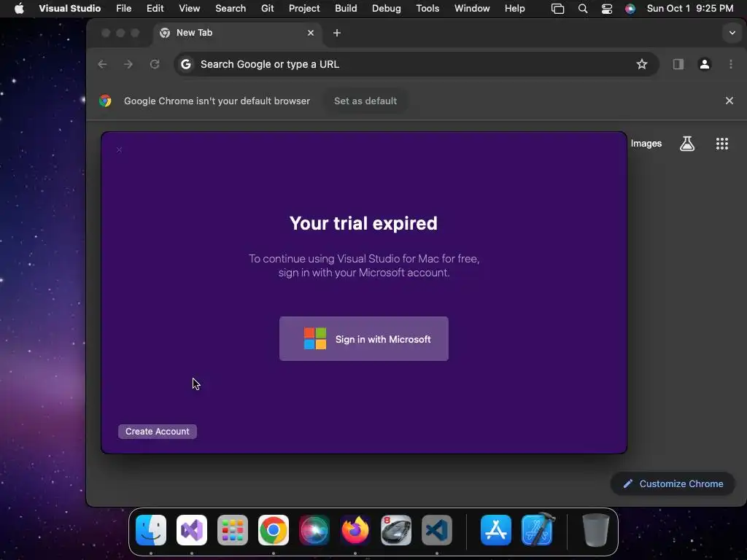Open Chrome side panel icon
The height and width of the screenshot is (560, 747).
click(678, 64)
